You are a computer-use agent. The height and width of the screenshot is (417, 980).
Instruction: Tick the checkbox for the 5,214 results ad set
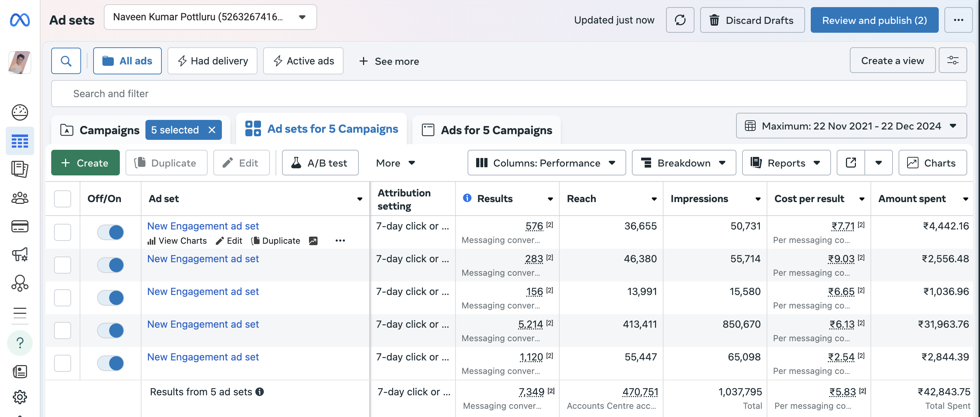(62, 331)
